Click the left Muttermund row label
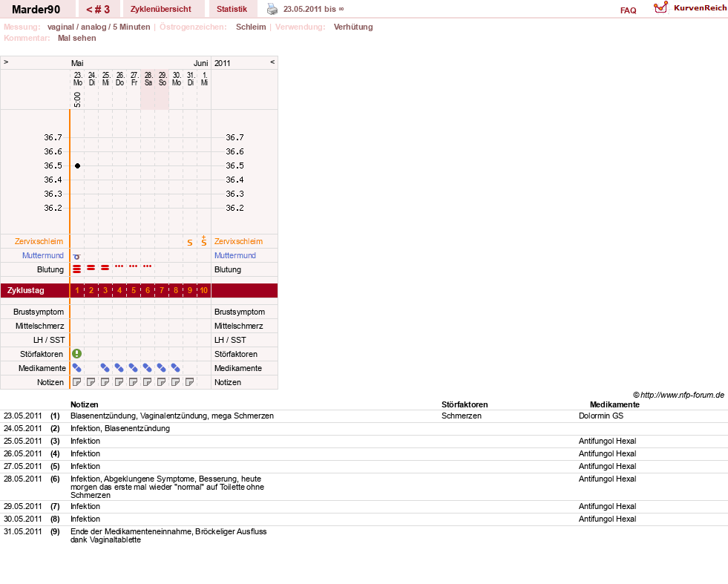The image size is (728, 584). click(43, 255)
